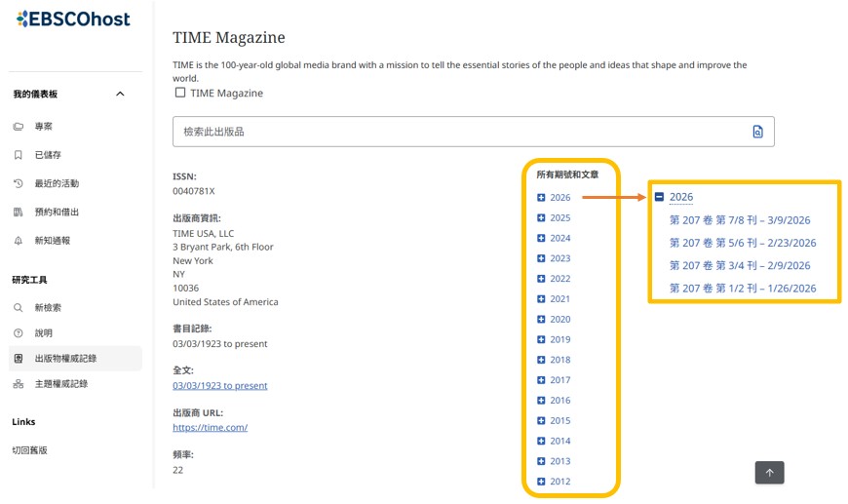
Task: Open issue 第 207 卷 第 7/8 刊 3/9/2026
Action: (x=739, y=220)
